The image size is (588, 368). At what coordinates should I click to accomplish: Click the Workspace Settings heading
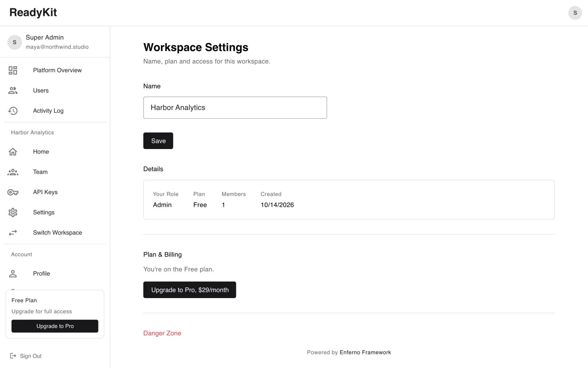point(196,47)
